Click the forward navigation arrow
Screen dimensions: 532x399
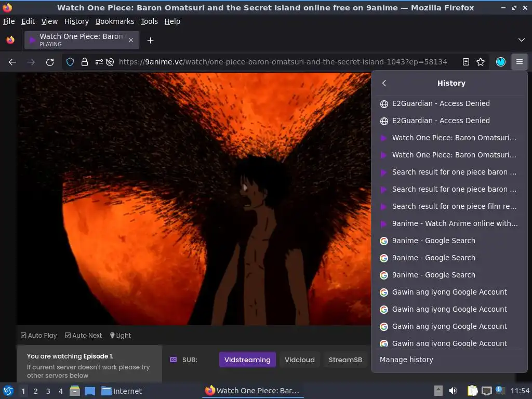31,62
